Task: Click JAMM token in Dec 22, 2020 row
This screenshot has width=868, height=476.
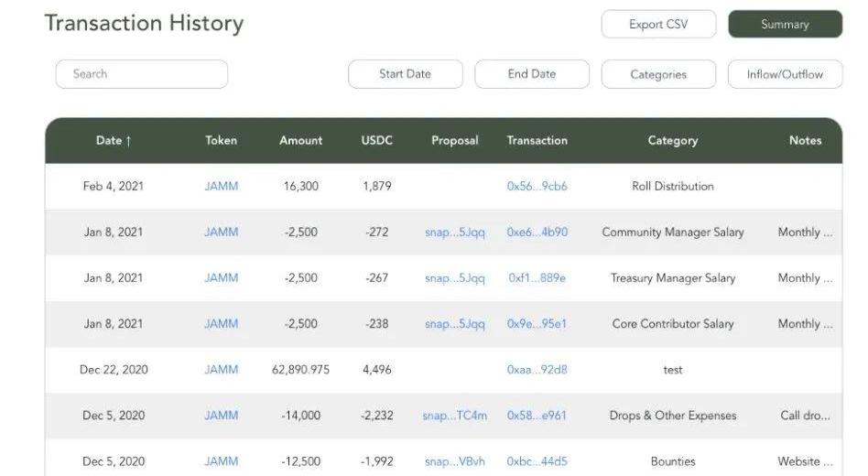Action: pos(221,370)
